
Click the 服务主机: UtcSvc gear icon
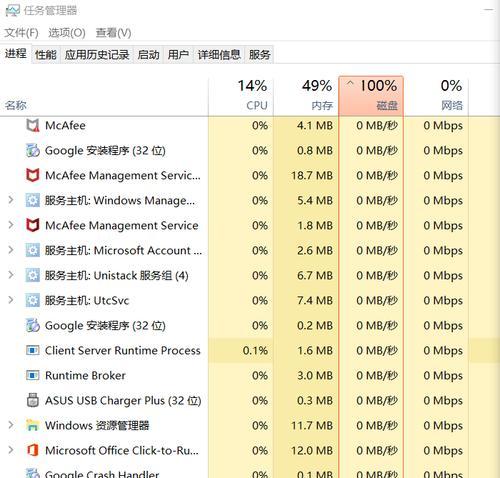tap(33, 300)
